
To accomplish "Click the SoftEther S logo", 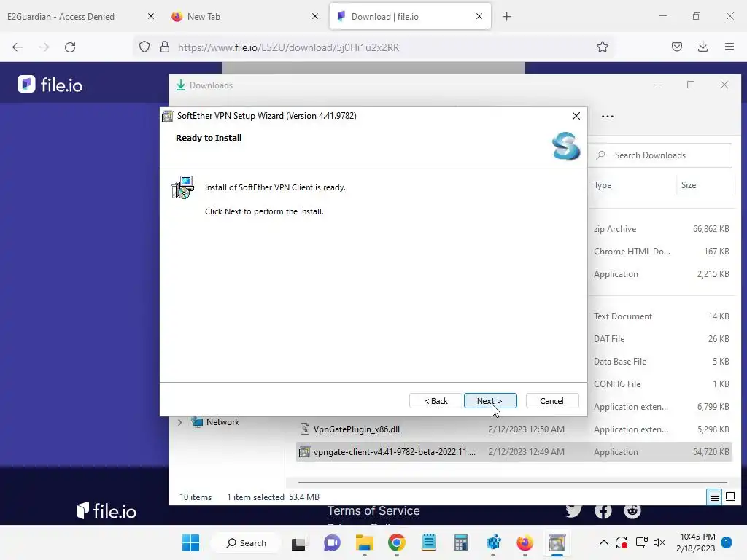I will click(x=566, y=146).
